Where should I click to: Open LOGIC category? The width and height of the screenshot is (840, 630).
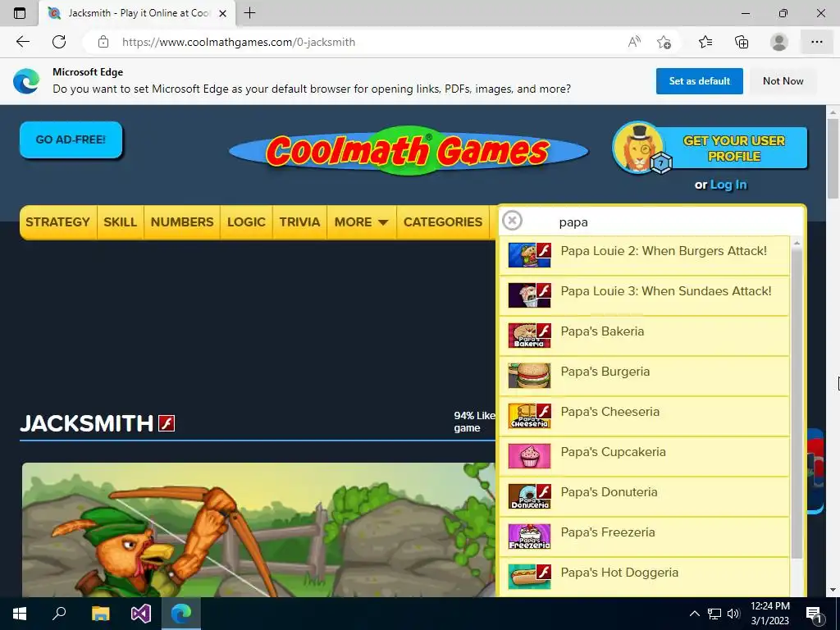click(246, 221)
